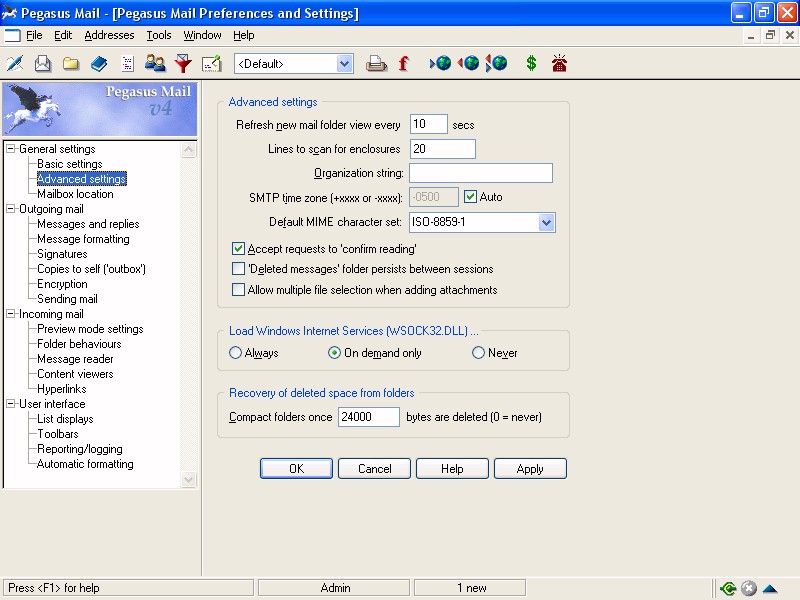Image resolution: width=800 pixels, height=600 pixels.
Task: Click settings tree scrollbar up arrow
Action: coord(188,150)
